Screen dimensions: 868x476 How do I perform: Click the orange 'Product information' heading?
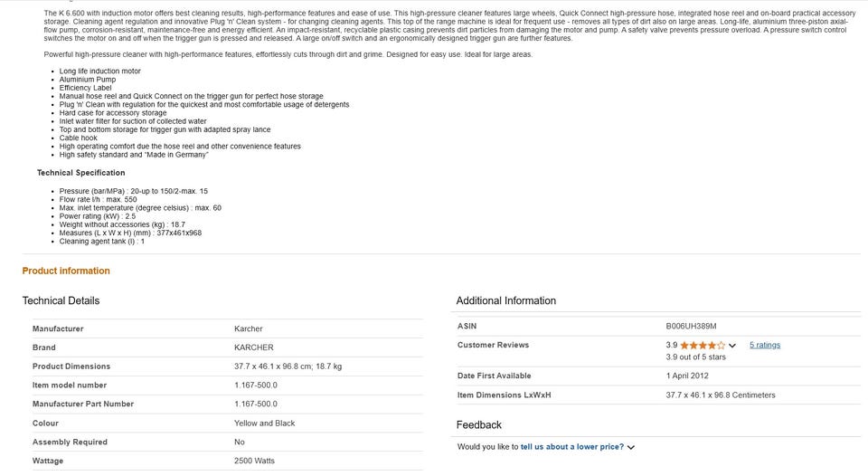66,271
